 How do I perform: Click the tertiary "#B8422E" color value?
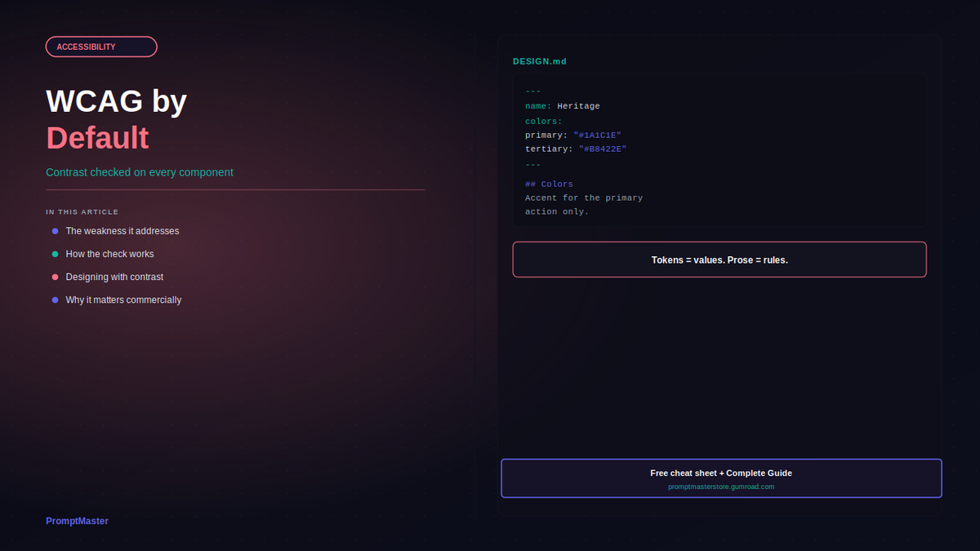tap(603, 149)
